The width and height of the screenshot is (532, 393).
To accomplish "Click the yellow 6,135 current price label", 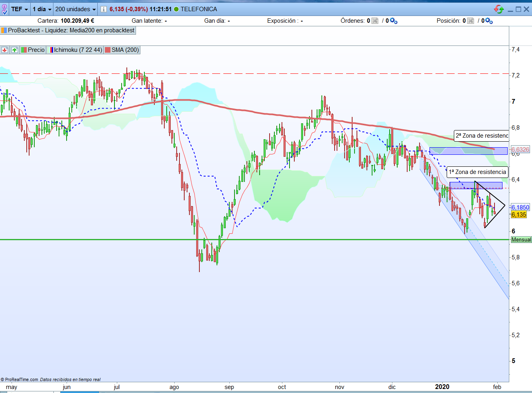I will click(519, 215).
